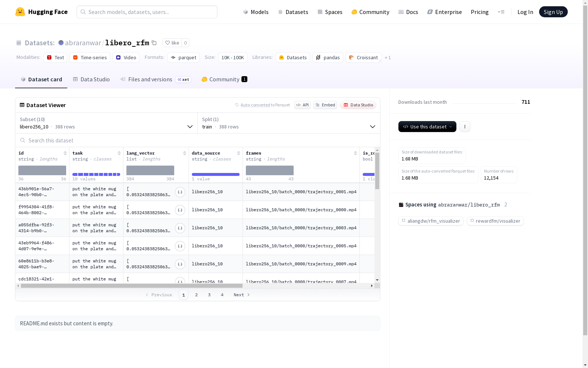The height and width of the screenshot is (368, 588).
Task: Go to Models in the top navigation
Action: pos(256,12)
